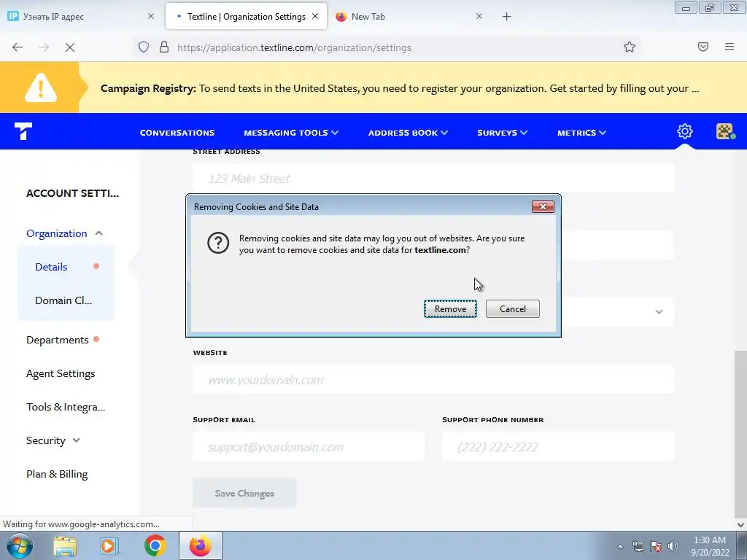Expand the Metrics menu
The height and width of the screenshot is (560, 747).
click(581, 133)
